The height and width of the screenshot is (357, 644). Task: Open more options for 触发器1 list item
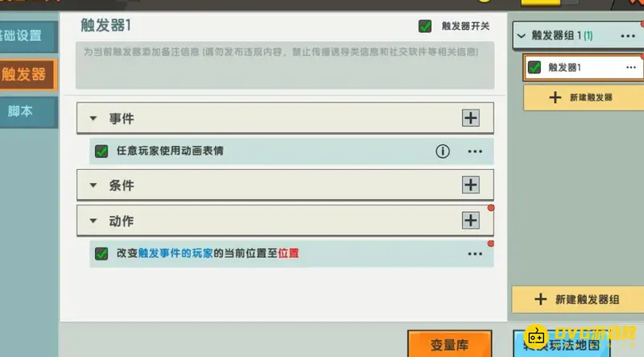click(631, 68)
